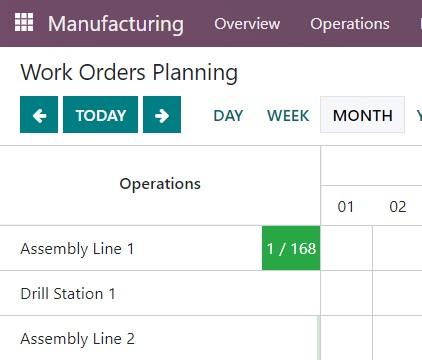Click the day 02 column header

pyautogui.click(x=398, y=206)
